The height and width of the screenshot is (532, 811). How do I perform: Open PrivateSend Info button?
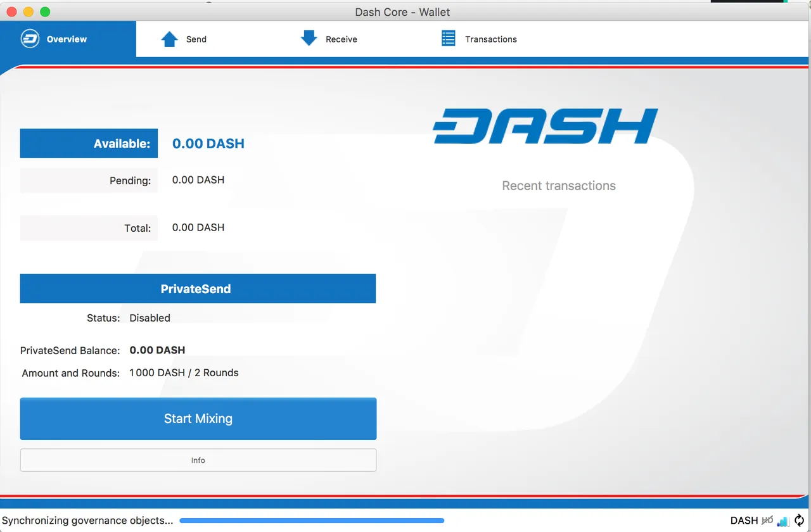pos(198,460)
